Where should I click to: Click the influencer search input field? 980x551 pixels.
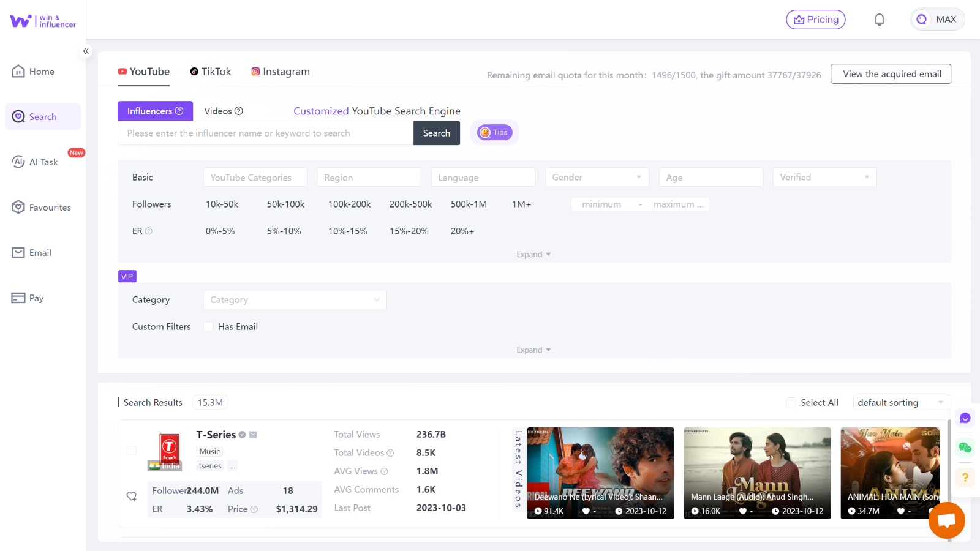(x=265, y=133)
